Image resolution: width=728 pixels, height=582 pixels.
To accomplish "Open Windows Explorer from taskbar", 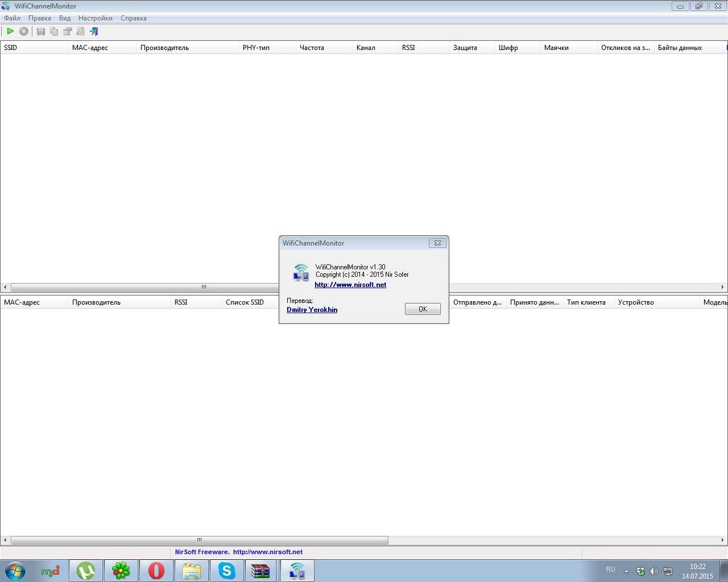I will 192,571.
